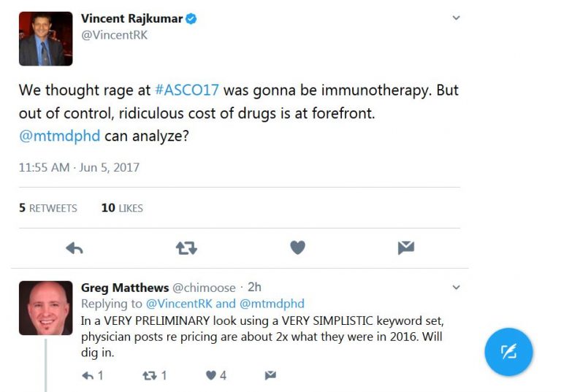This screenshot has height=392, width=561.
Task: Open the @mtmdphd mention in main tweet
Action: [59, 136]
